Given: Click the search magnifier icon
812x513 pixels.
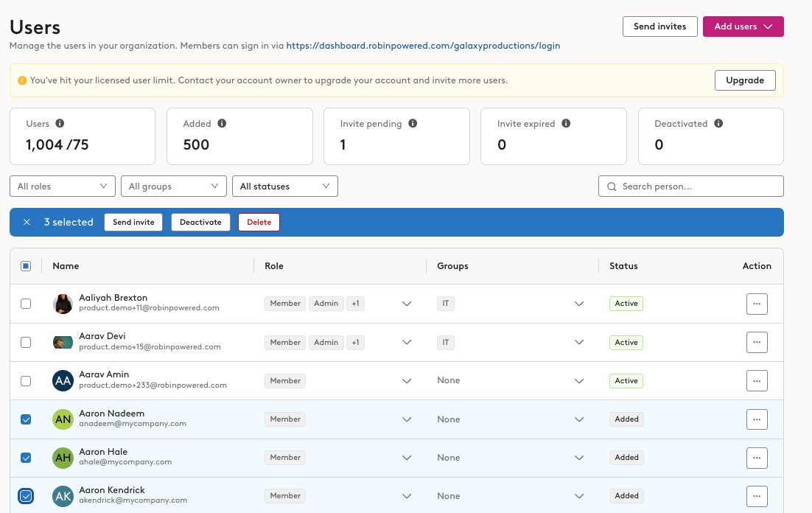Looking at the screenshot, I should pos(612,186).
